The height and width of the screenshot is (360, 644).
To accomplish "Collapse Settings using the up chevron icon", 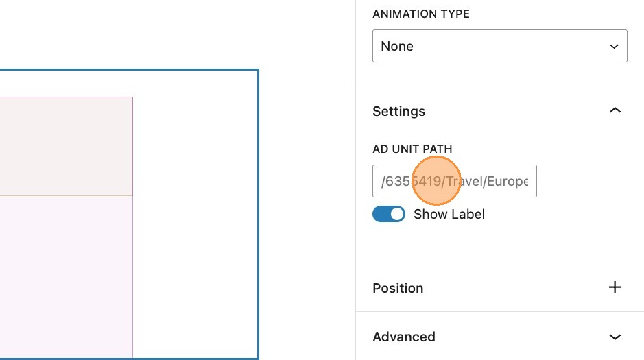I will click(615, 110).
